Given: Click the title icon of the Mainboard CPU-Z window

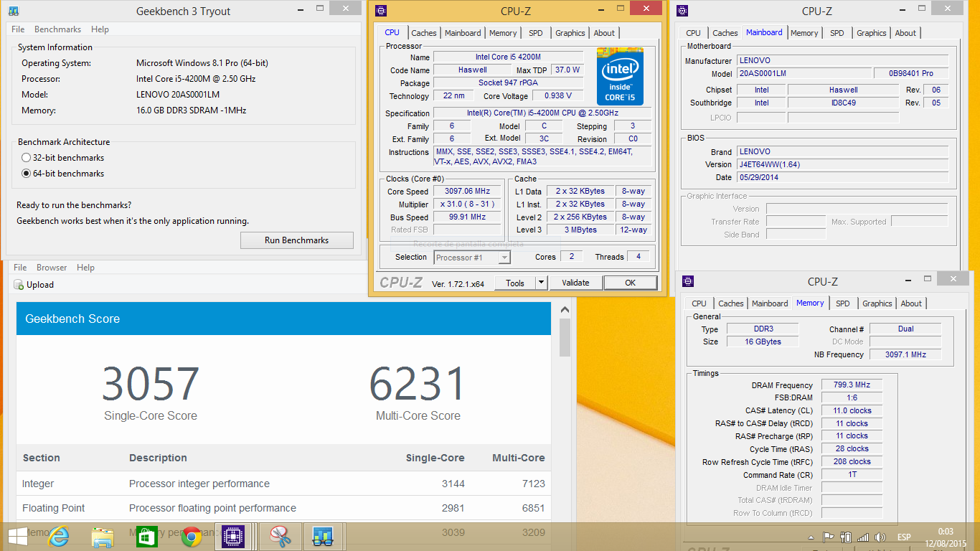Looking at the screenshot, I should (x=682, y=11).
